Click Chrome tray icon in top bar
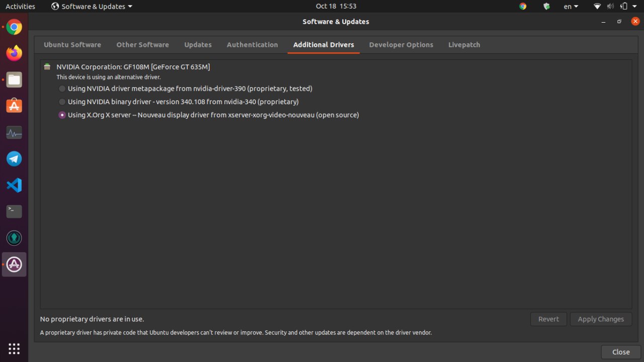 tap(523, 7)
